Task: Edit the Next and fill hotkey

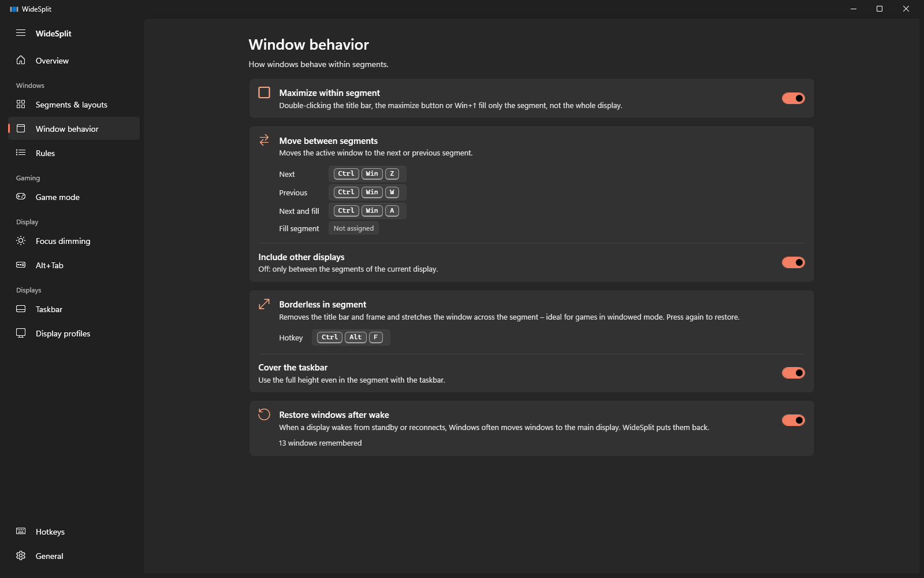Action: 367,211
